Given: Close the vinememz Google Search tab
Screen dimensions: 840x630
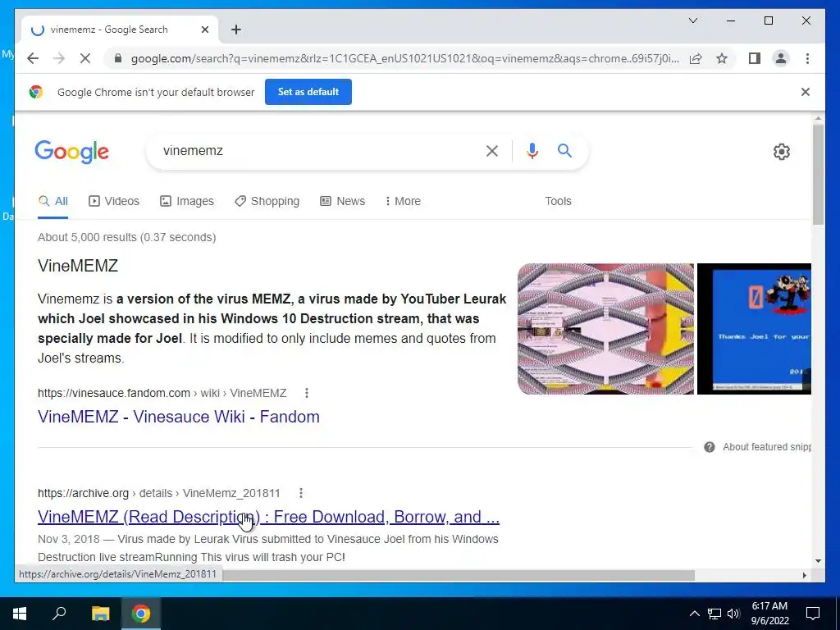Looking at the screenshot, I should point(204,30).
